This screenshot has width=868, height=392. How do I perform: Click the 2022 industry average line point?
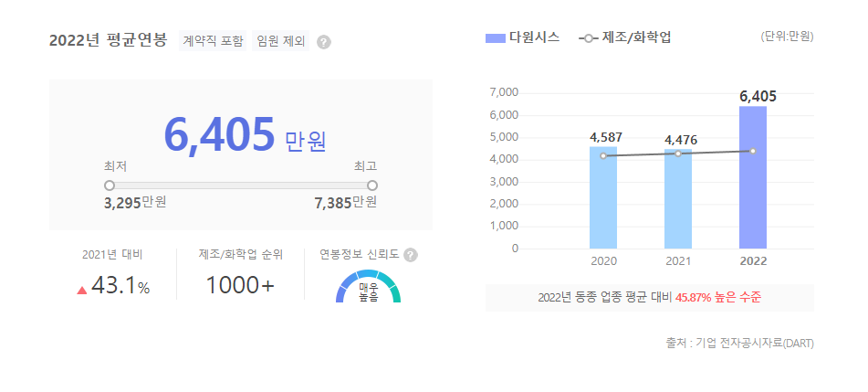[753, 151]
